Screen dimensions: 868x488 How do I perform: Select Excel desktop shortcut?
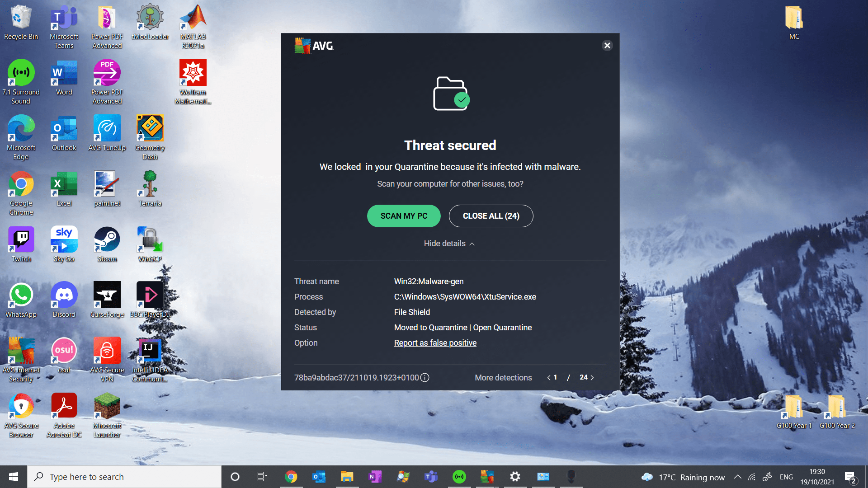pyautogui.click(x=64, y=189)
